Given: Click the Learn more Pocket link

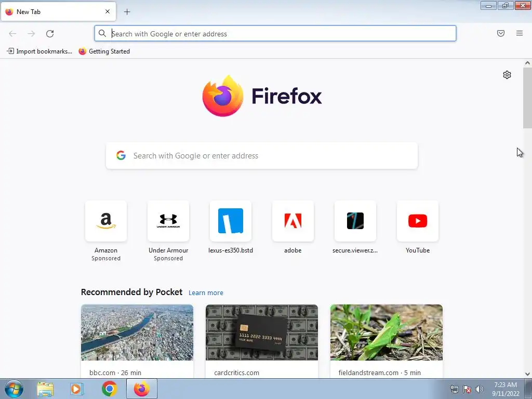Looking at the screenshot, I should click(x=206, y=292).
